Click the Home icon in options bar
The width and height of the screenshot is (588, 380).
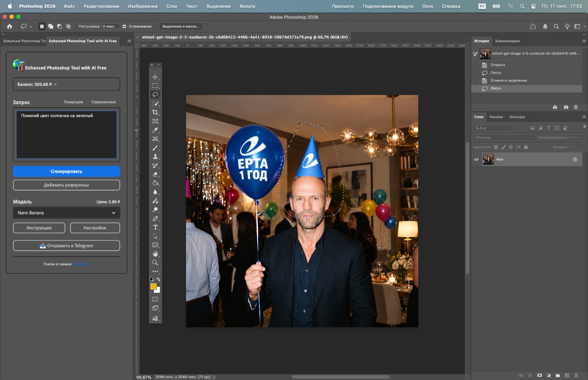tap(10, 26)
